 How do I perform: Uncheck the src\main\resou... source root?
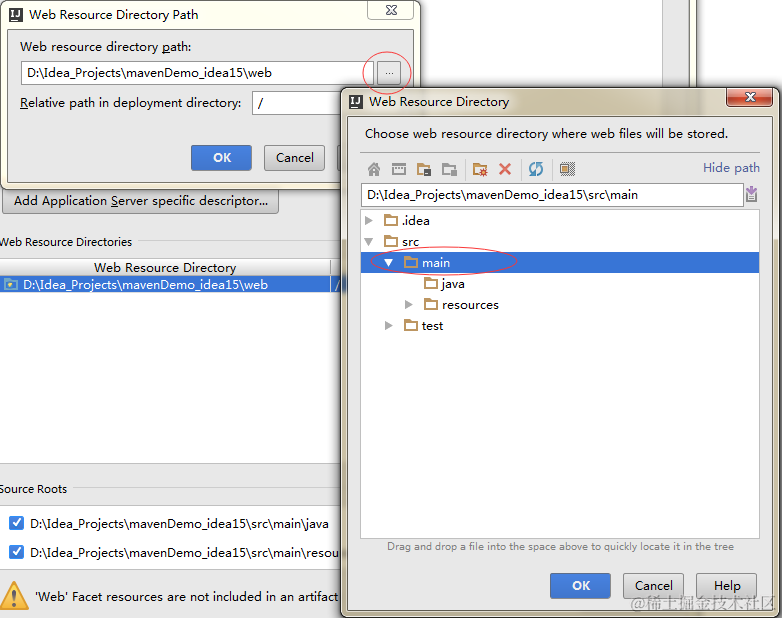pyautogui.click(x=16, y=552)
